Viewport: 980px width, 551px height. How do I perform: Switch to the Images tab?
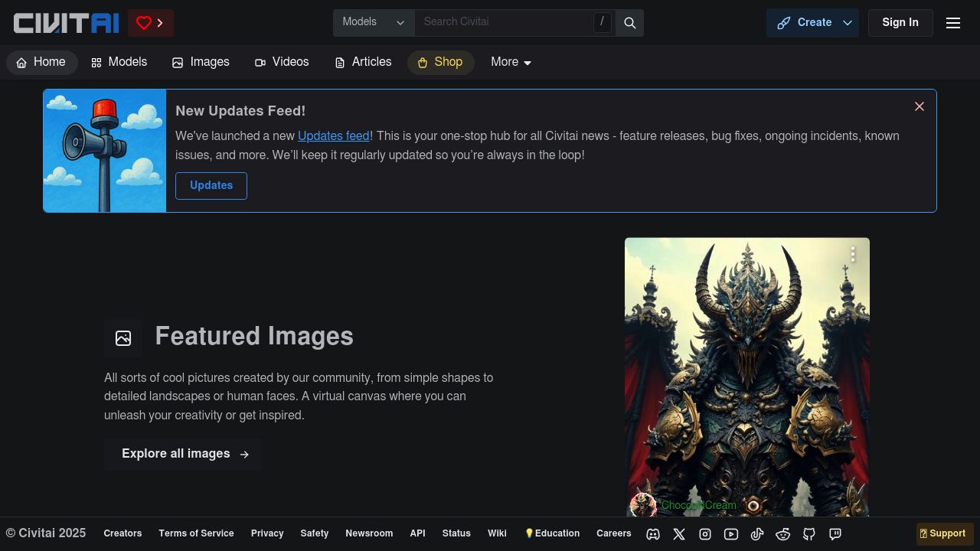[201, 63]
